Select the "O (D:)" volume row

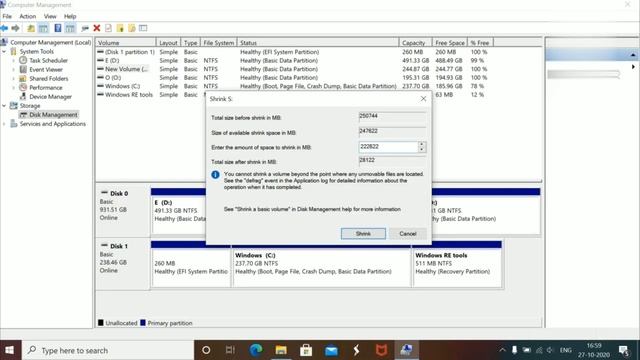coord(293,78)
